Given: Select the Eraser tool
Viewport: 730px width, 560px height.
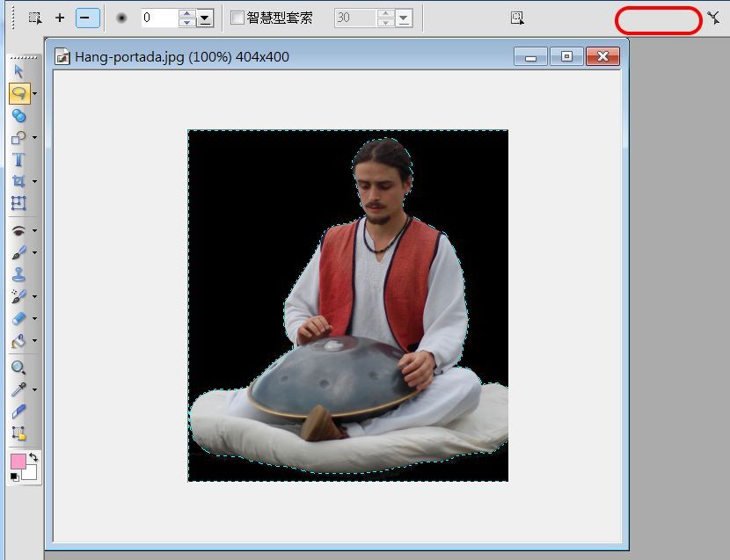Looking at the screenshot, I should [x=18, y=318].
